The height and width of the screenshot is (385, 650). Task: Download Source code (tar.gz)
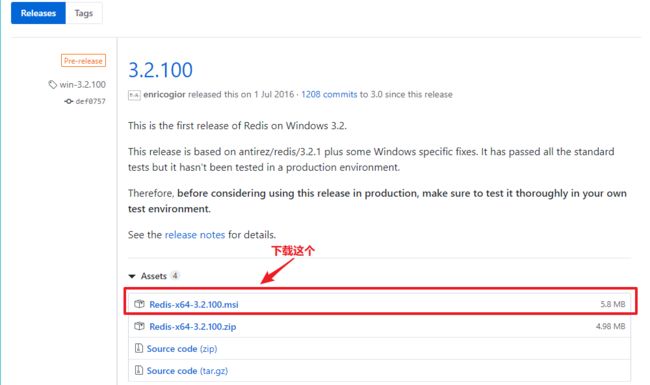pos(187,370)
